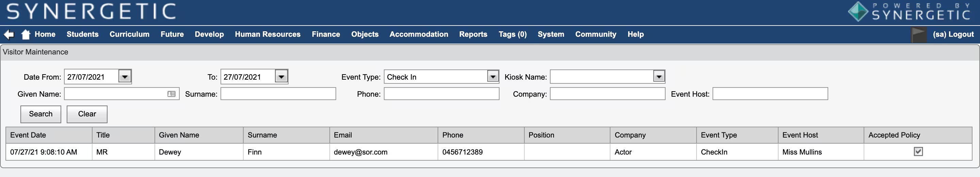Open the Human Resources menu
Image resolution: width=980 pixels, height=177 pixels.
(x=267, y=34)
